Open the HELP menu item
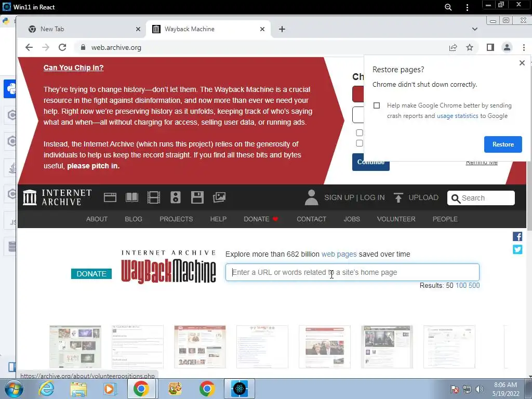 pos(218,219)
